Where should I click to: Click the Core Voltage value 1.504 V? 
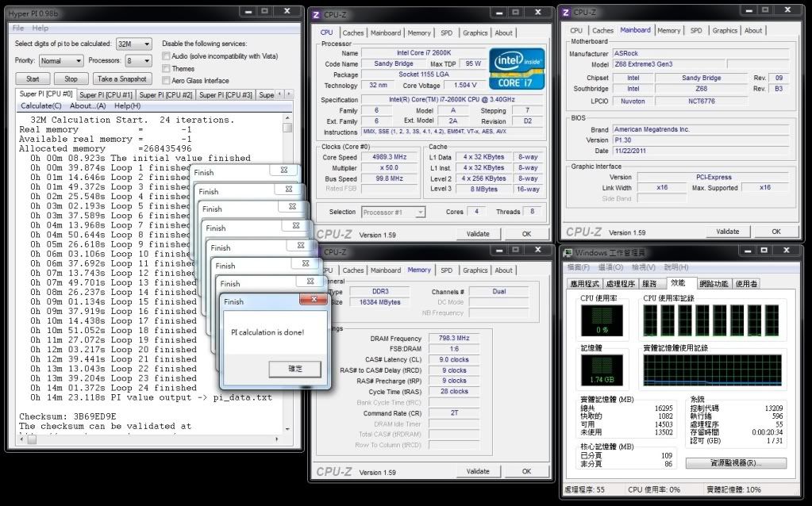(465, 86)
